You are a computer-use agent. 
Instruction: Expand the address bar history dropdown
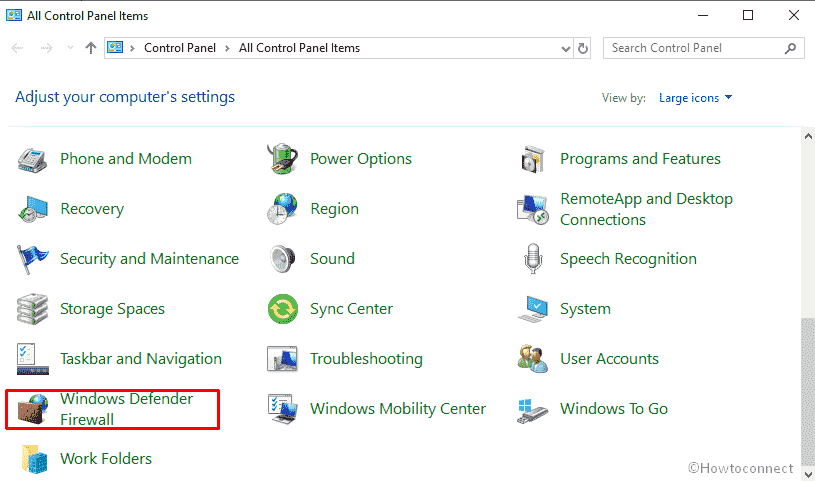(x=566, y=49)
